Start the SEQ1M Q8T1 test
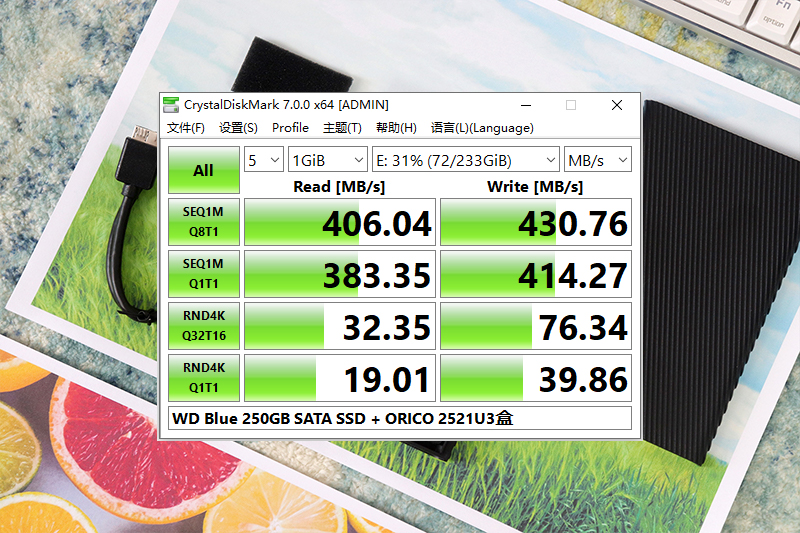The image size is (800, 533). coord(204,222)
